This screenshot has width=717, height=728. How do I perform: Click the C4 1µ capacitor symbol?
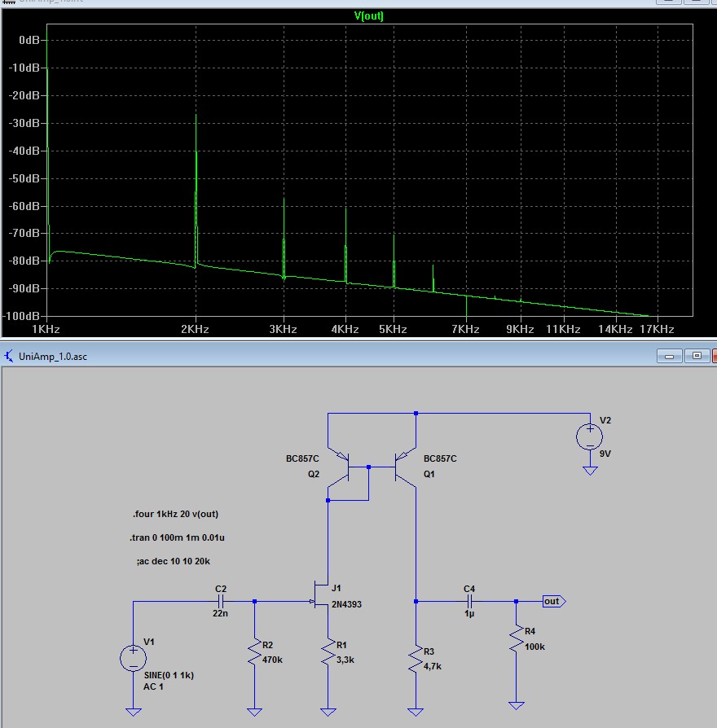[x=468, y=602]
